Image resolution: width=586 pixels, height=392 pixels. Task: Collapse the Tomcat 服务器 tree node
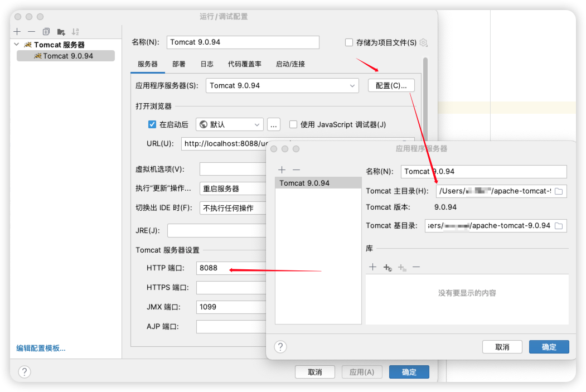[16, 45]
